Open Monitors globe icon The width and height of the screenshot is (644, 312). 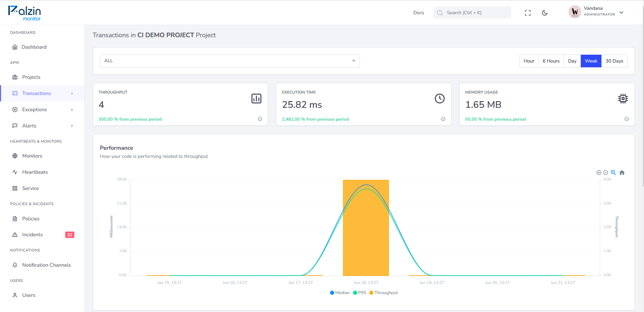(15, 156)
